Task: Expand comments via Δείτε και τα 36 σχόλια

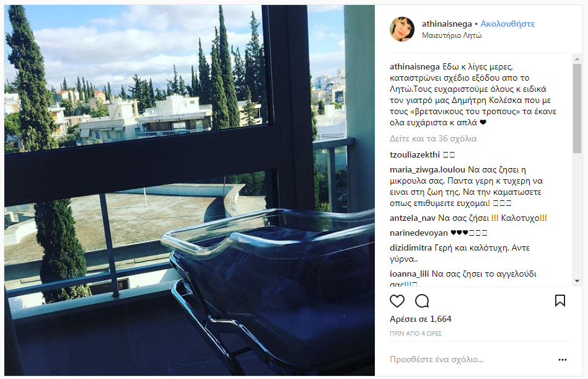Action: 433,138
